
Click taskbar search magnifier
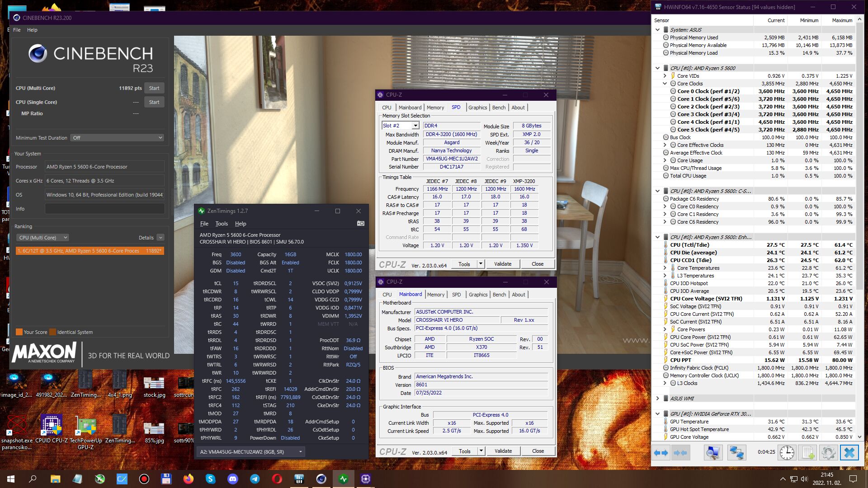tap(33, 479)
